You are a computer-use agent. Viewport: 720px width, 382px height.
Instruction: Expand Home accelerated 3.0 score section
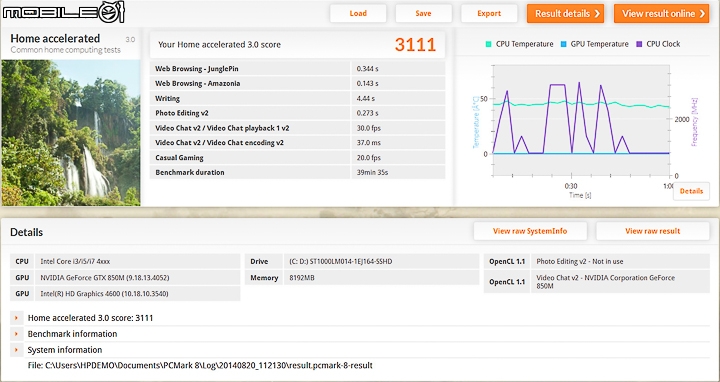click(17, 318)
